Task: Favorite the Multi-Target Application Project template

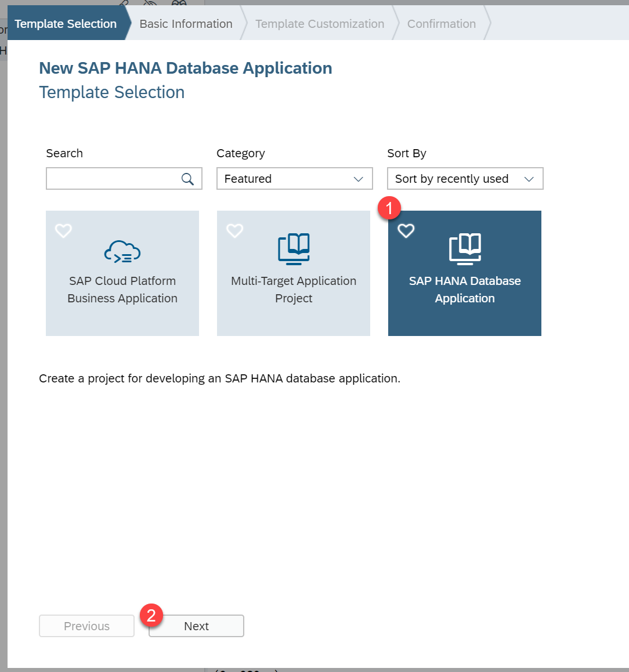Action: tap(235, 231)
